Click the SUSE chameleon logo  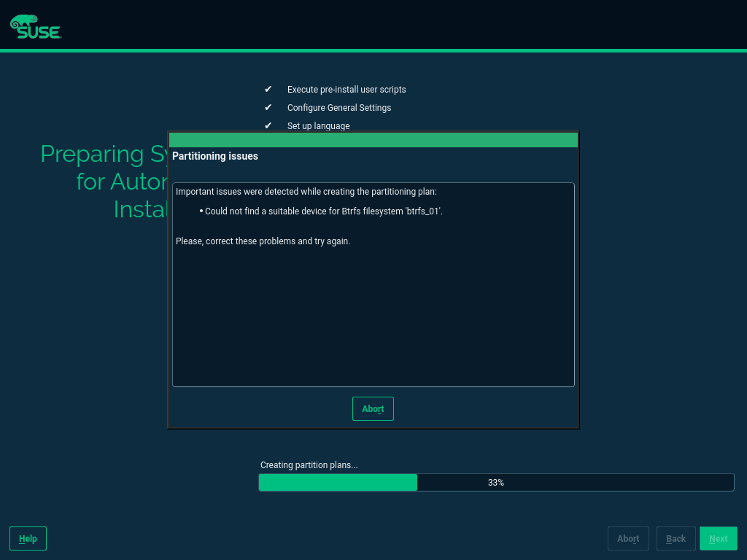coord(35,27)
